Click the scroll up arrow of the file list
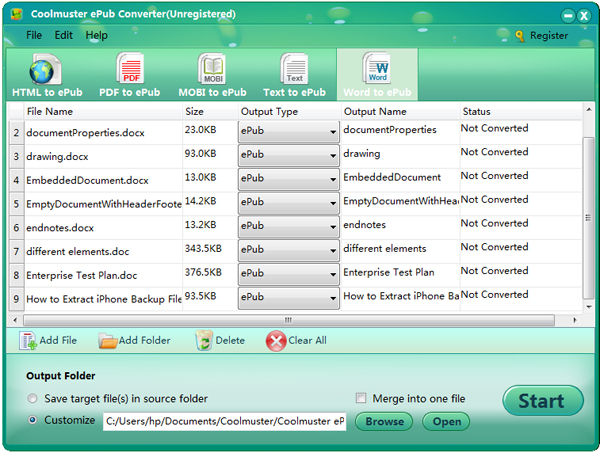 coord(588,110)
